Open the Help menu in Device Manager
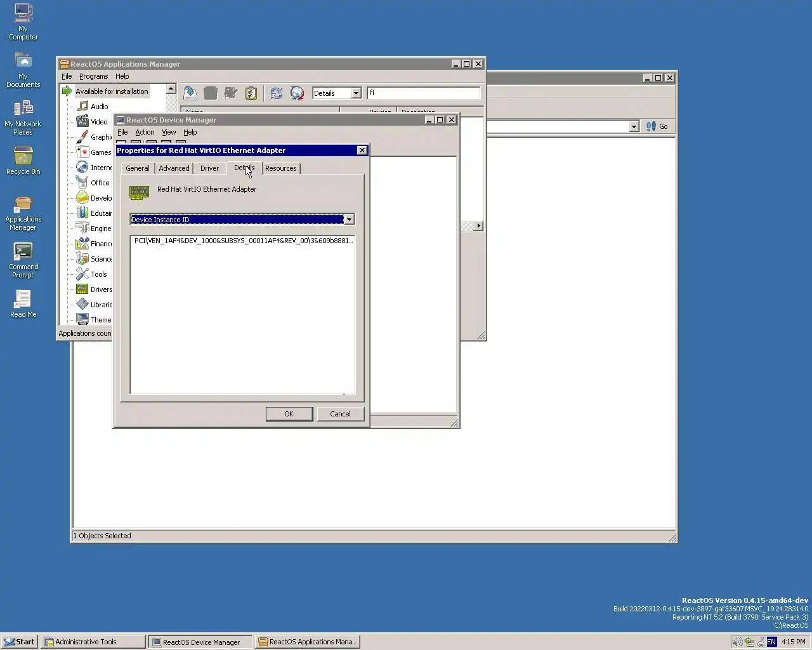 click(190, 132)
